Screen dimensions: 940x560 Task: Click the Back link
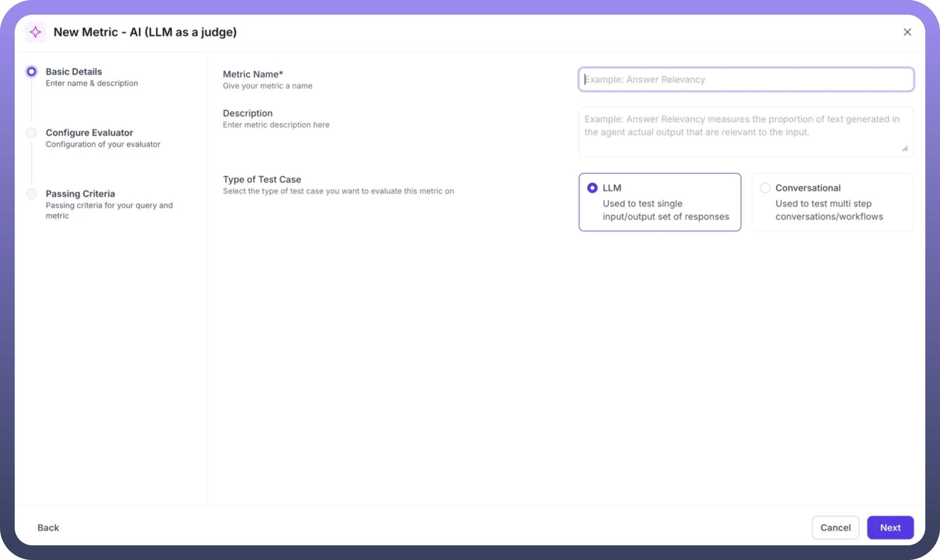(x=48, y=528)
